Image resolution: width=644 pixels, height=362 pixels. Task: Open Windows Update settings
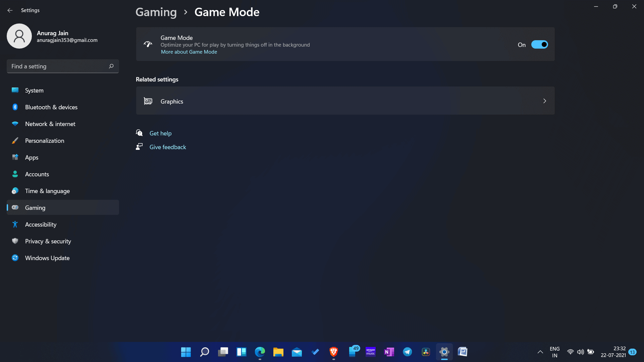pyautogui.click(x=47, y=257)
